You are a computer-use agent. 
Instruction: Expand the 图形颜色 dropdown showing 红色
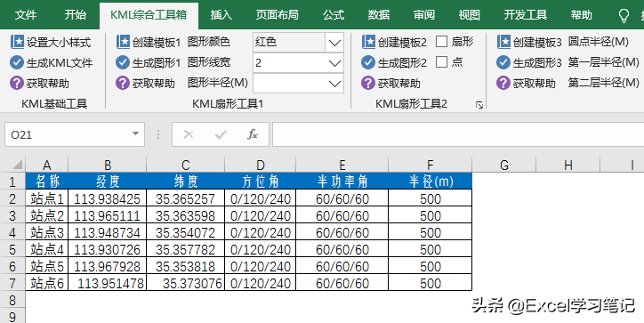click(334, 43)
